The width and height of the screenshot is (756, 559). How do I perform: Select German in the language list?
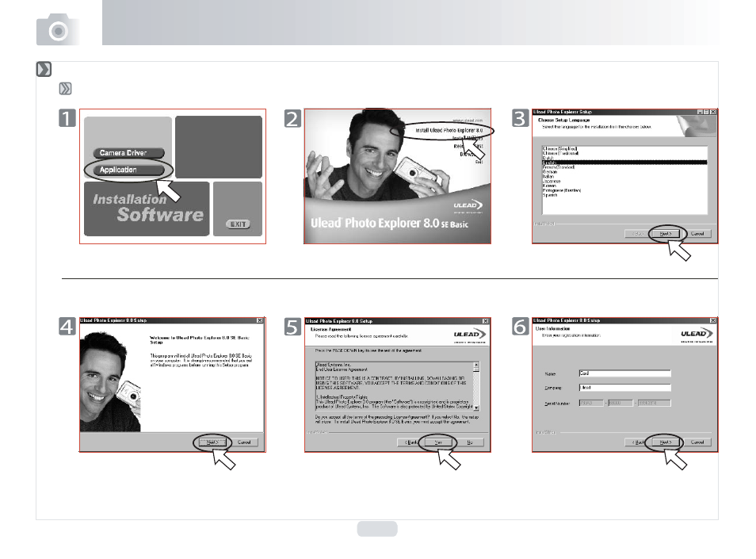pos(550,172)
